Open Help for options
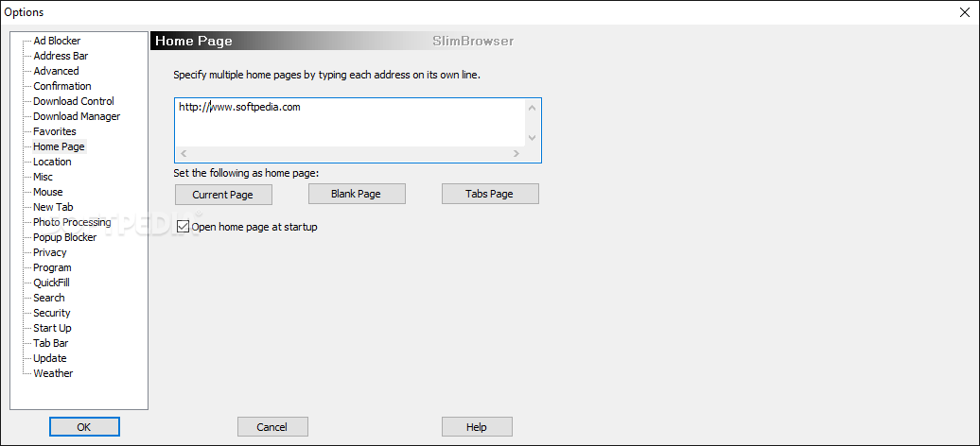980x446 pixels. (477, 427)
